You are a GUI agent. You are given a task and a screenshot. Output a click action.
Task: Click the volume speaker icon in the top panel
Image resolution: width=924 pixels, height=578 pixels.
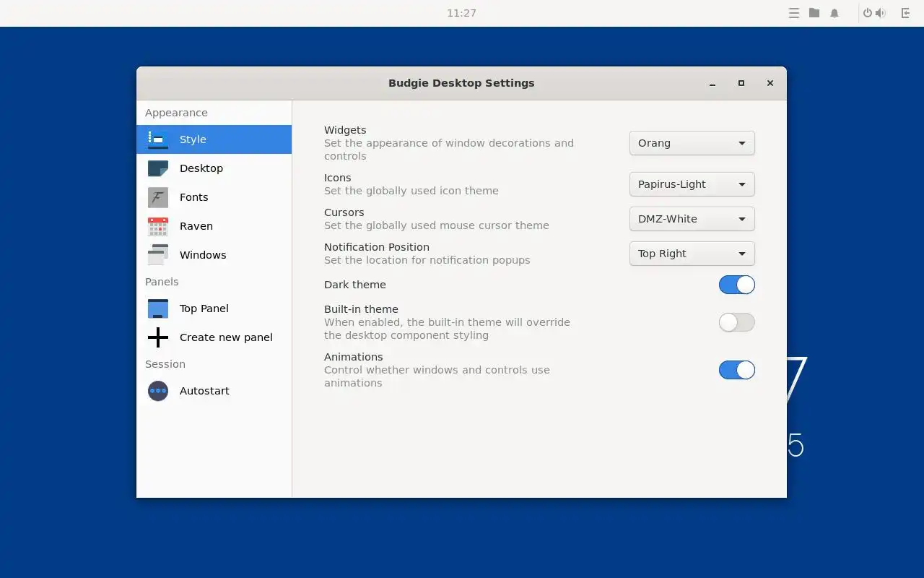point(881,13)
